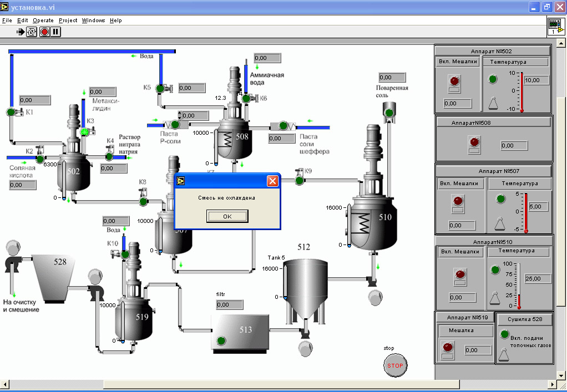Toggle valve K4 sodium nitrate line
Screen dimensions: 567x392
109,156
